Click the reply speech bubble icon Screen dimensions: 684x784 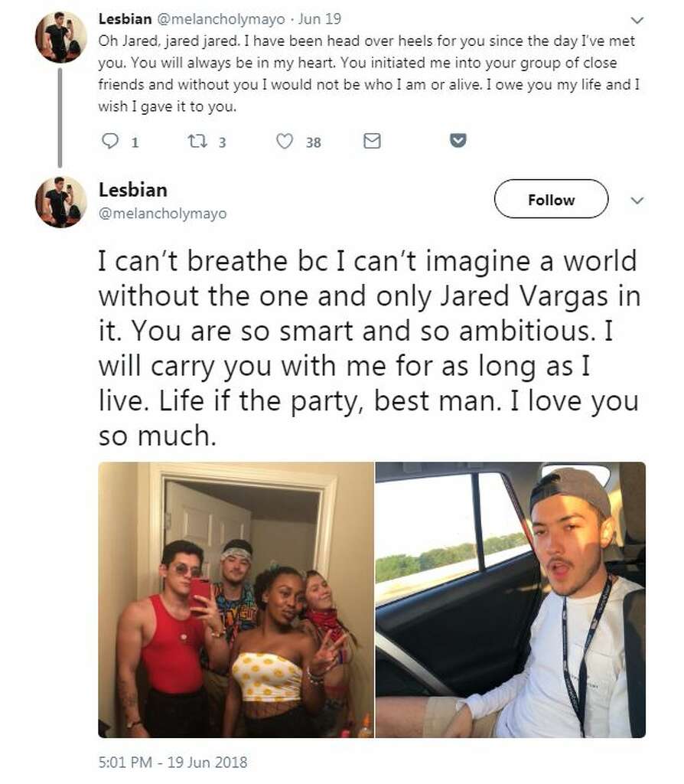pyautogui.click(x=110, y=141)
